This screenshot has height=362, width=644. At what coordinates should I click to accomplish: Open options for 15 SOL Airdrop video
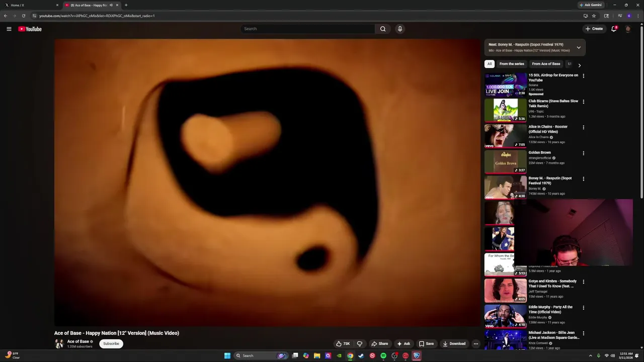(584, 75)
